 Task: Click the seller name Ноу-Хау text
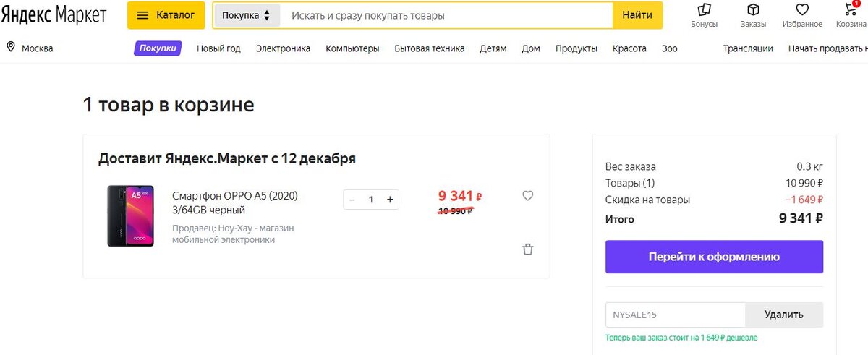(x=233, y=234)
